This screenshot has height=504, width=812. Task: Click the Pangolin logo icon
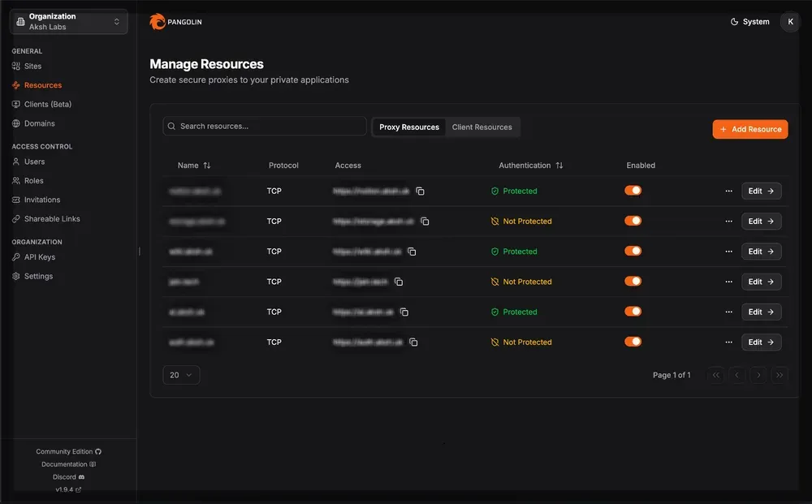click(x=158, y=22)
